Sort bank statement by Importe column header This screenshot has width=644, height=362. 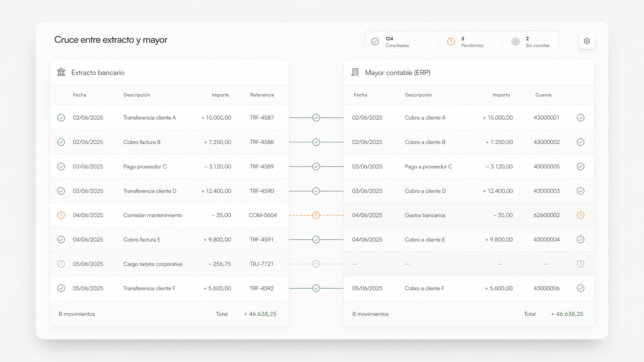(220, 95)
